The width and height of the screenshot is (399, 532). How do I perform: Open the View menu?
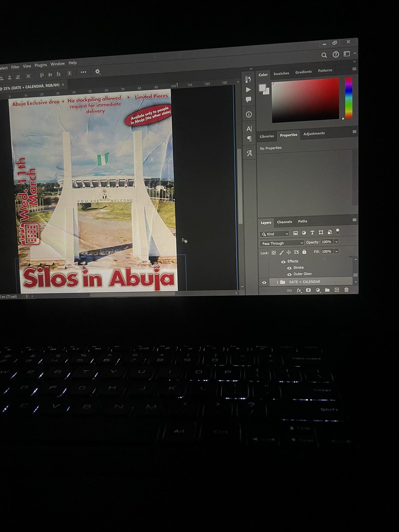pyautogui.click(x=27, y=66)
